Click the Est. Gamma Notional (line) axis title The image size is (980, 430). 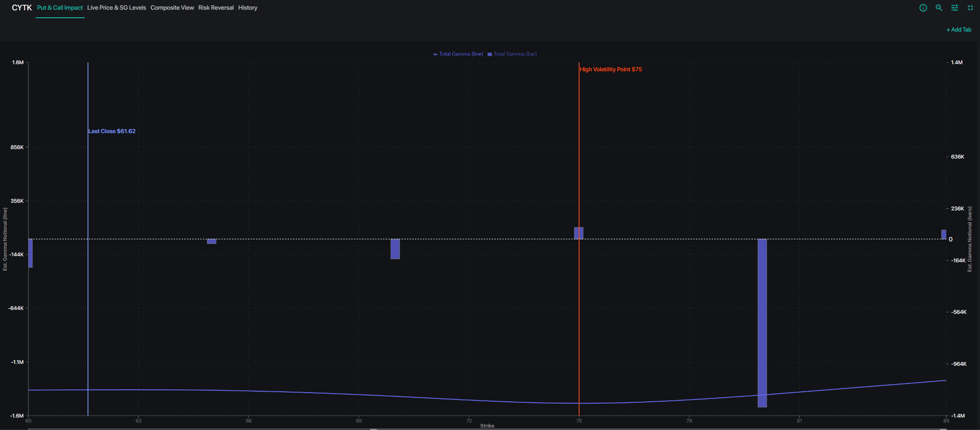pyautogui.click(x=5, y=239)
